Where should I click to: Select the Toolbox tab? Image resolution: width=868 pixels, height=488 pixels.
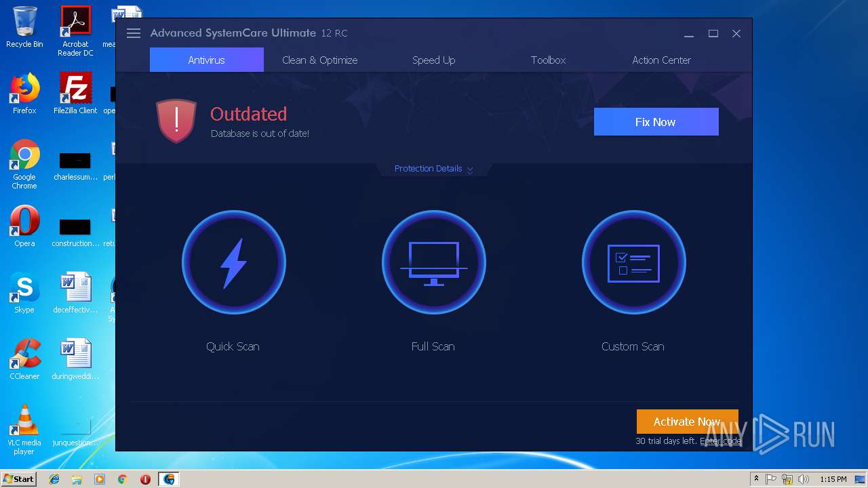click(548, 60)
